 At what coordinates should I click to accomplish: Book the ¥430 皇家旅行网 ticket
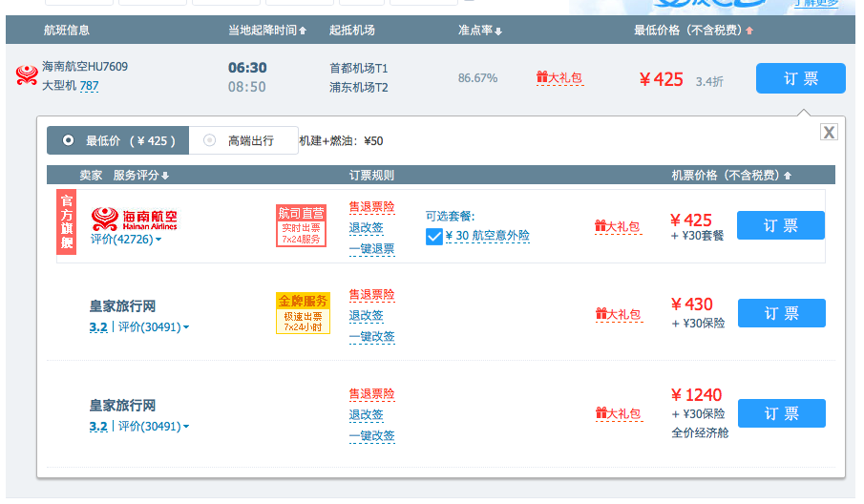pos(781,313)
